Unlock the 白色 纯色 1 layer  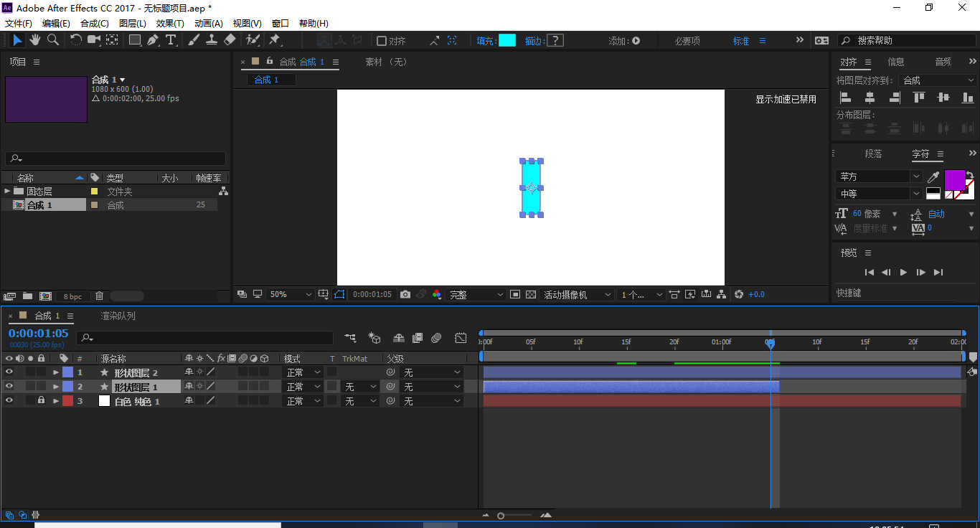(42, 401)
